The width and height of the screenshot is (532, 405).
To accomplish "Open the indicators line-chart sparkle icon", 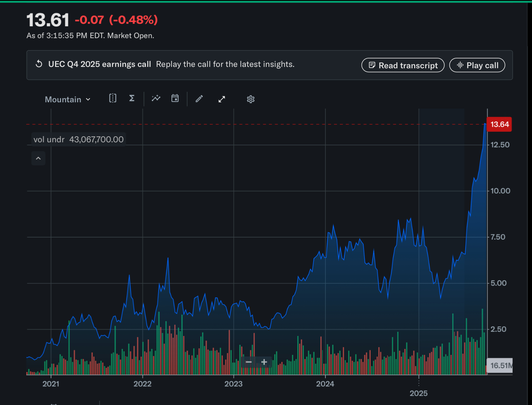I will point(156,98).
